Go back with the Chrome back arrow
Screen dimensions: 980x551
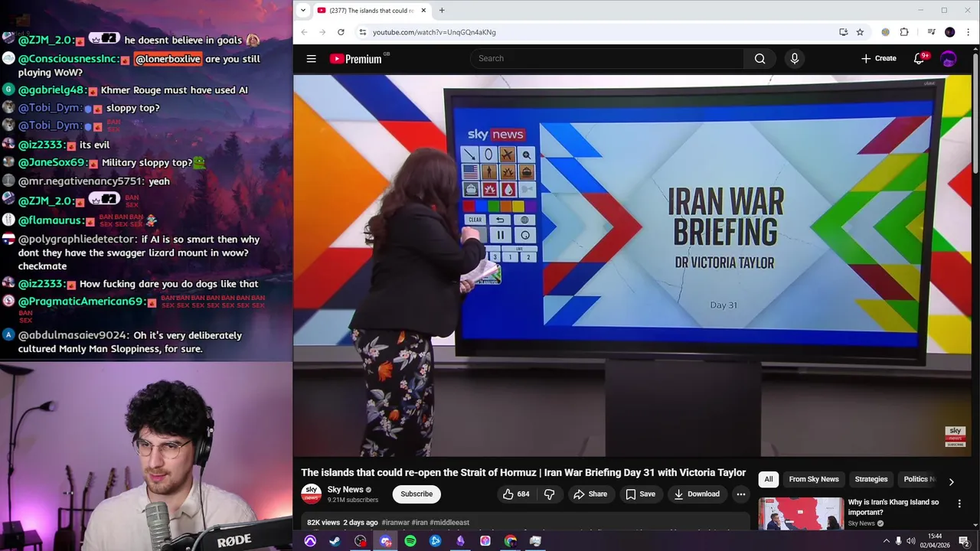[304, 32]
